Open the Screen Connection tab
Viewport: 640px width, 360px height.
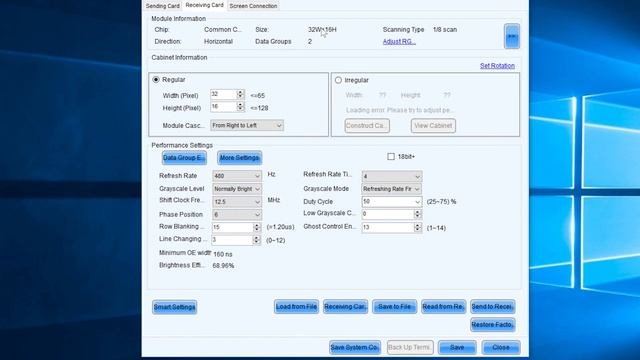[x=253, y=6]
